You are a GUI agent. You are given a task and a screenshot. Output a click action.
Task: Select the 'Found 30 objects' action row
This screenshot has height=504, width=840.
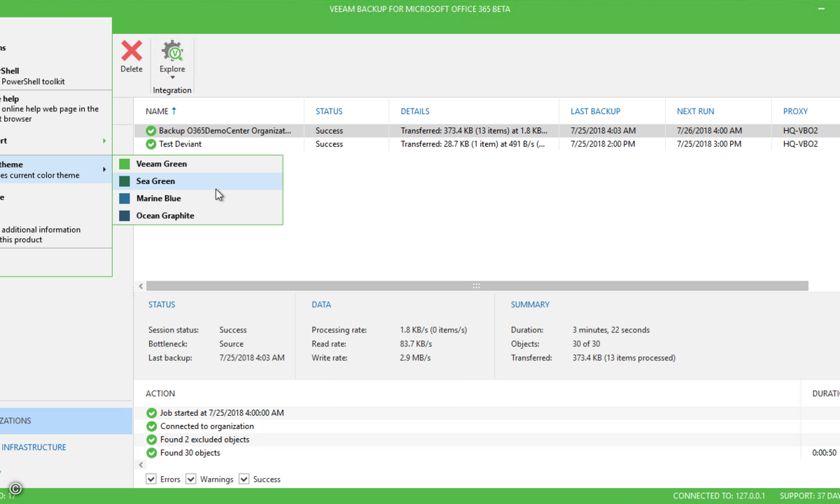tap(487, 453)
